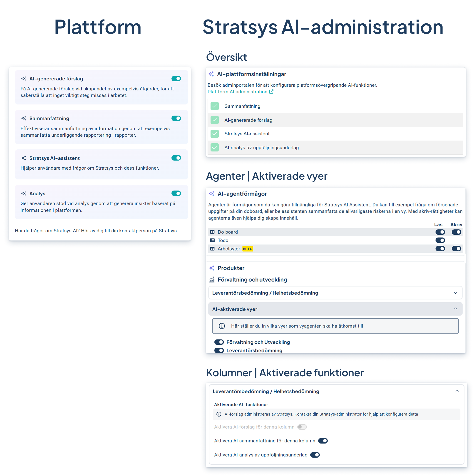Click info icon in vyagenten notice box
This screenshot has height=476, width=474.
pyautogui.click(x=222, y=326)
